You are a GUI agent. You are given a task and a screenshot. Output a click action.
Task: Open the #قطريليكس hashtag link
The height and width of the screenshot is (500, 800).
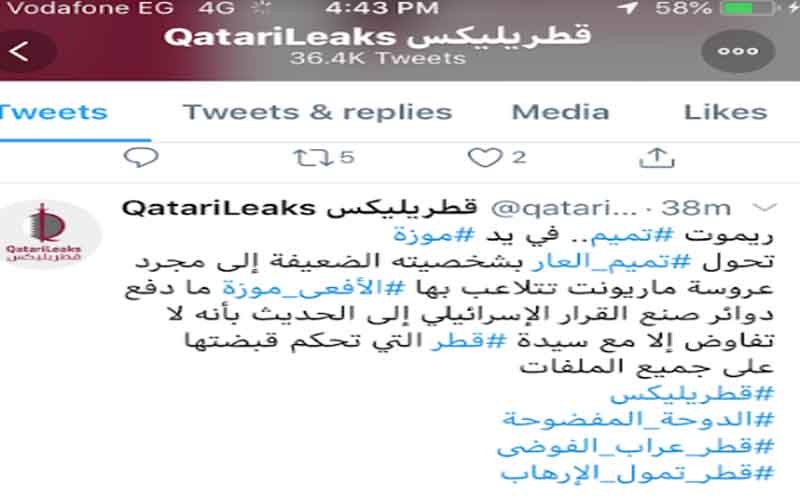point(692,394)
